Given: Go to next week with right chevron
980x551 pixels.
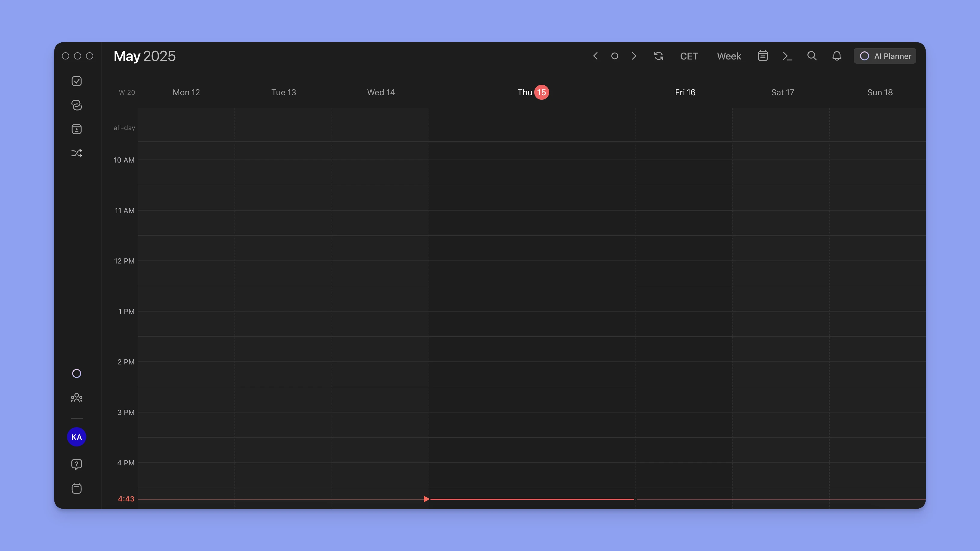Looking at the screenshot, I should tap(634, 56).
